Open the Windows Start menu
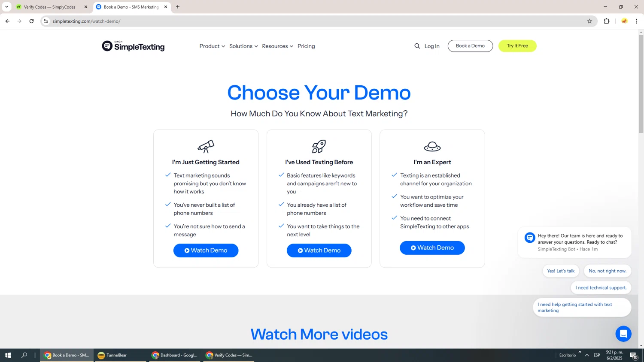Screen dimensions: 644x362 pyautogui.click(x=8, y=355)
